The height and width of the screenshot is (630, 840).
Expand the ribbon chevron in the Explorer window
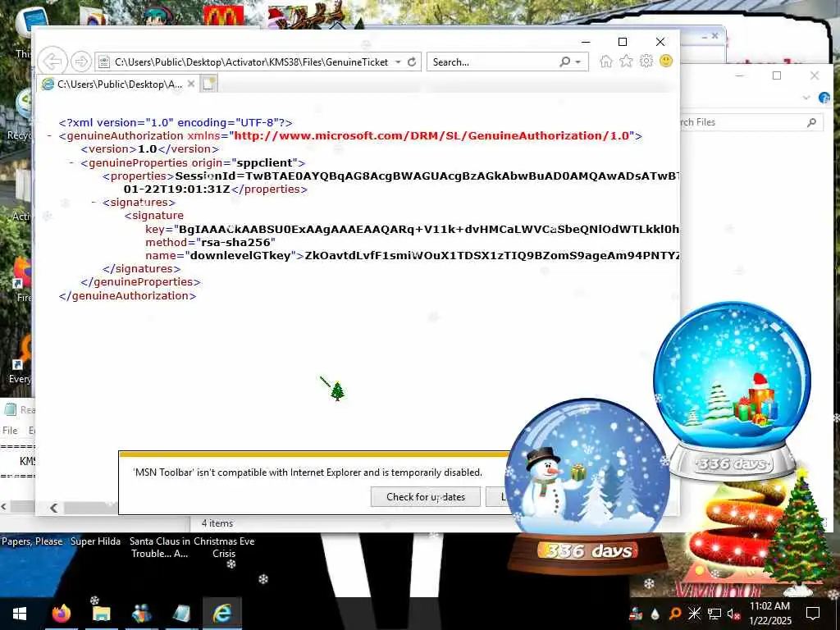[x=806, y=98]
